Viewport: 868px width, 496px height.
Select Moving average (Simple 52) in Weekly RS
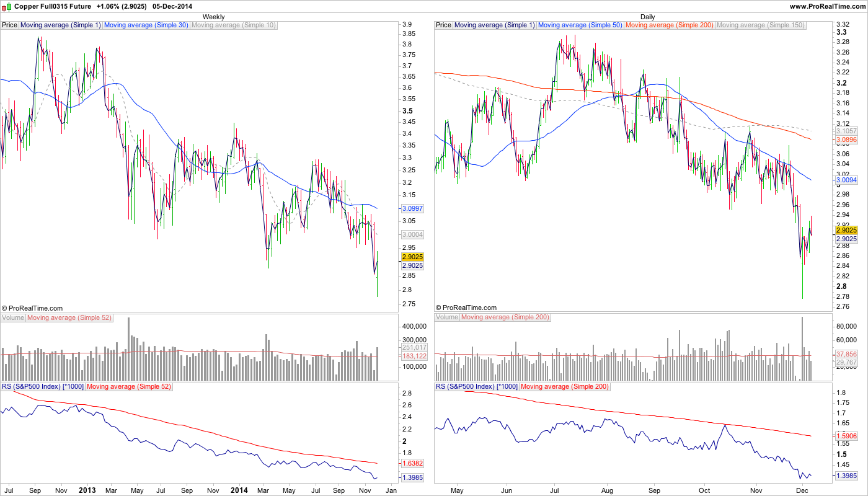(x=128, y=387)
